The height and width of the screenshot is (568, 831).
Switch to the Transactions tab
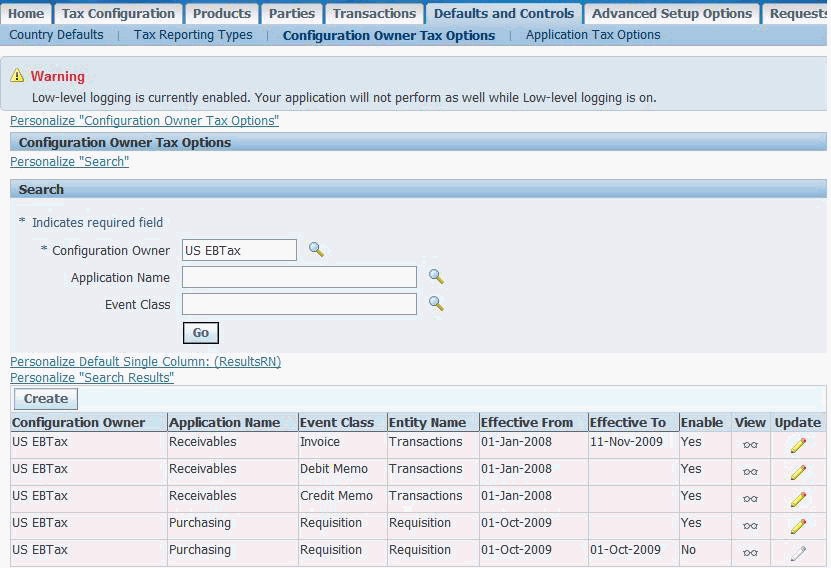pyautogui.click(x=374, y=13)
